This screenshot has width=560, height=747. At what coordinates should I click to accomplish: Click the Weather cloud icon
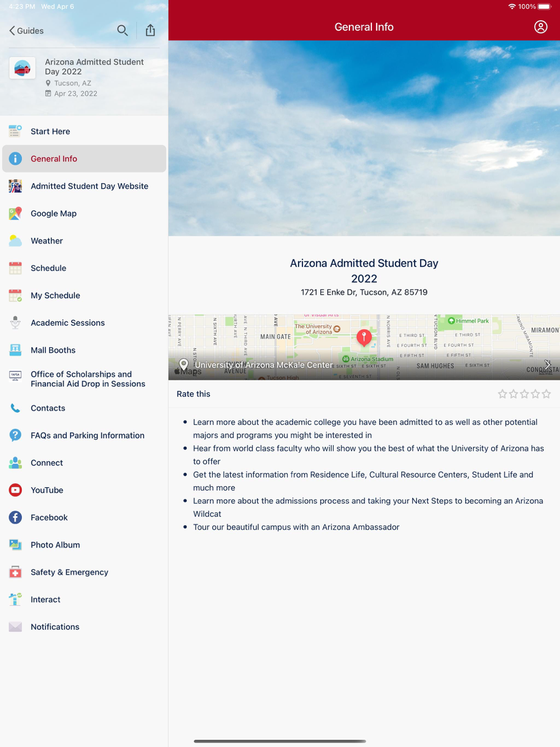(x=16, y=241)
